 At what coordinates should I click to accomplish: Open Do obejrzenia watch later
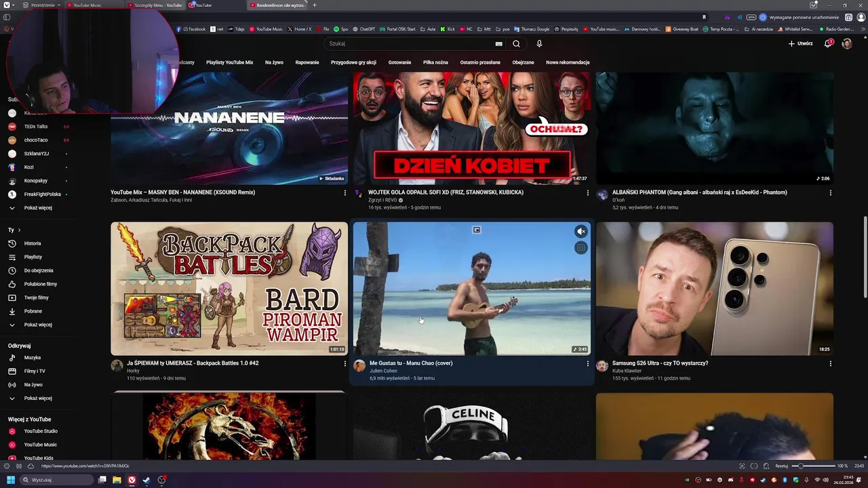tap(38, 270)
